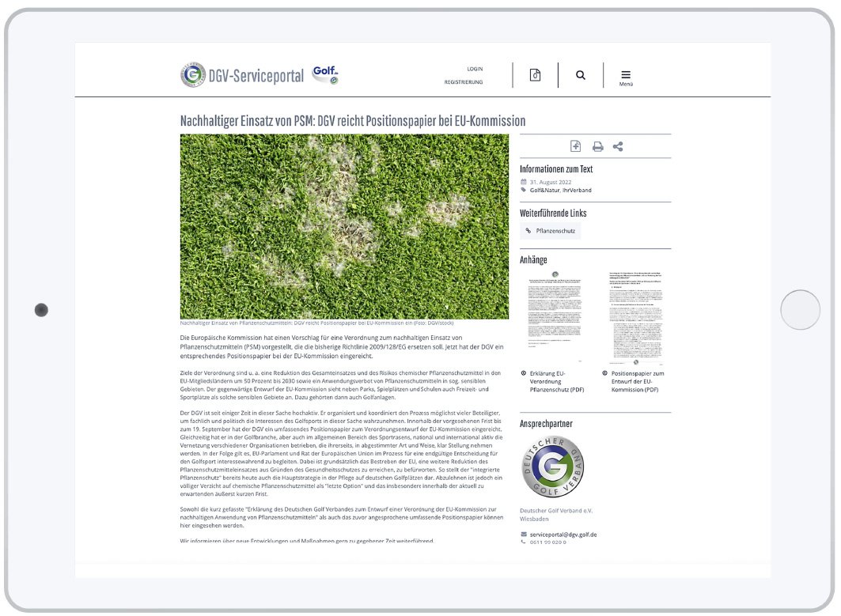Click the 'Deutscher Golf Verband e.V.' contact name
Image resolution: width=841 pixels, height=616 pixels.
[556, 511]
